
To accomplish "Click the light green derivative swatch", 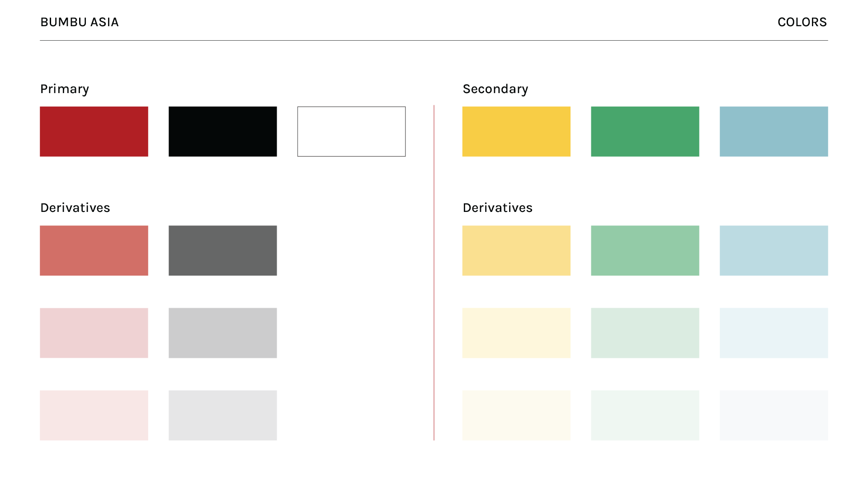I will tap(645, 250).
